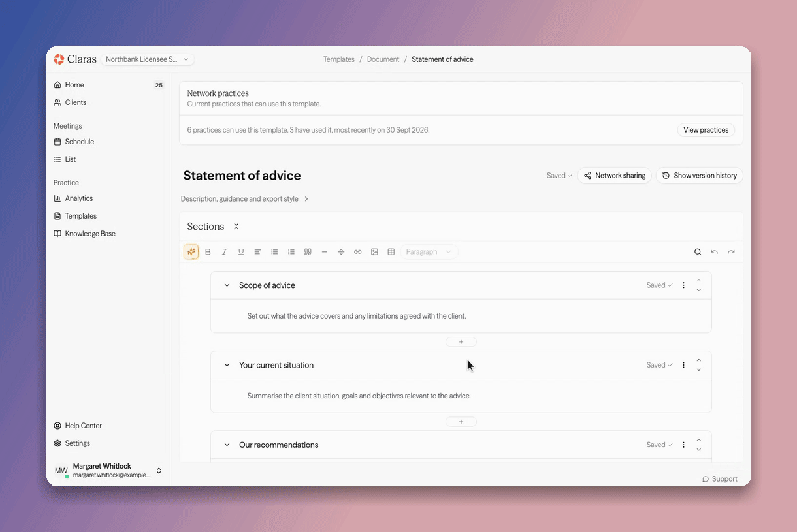797x532 pixels.
Task: Underline the selected text
Action: point(241,252)
